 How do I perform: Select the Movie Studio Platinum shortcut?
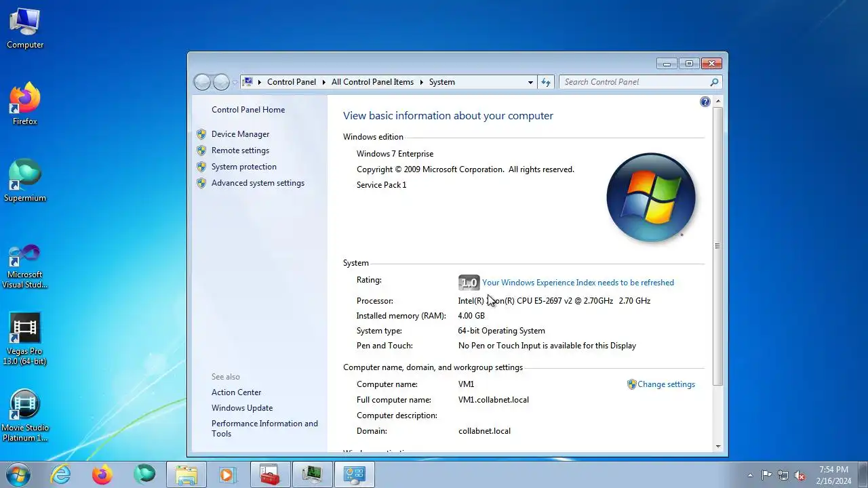tap(25, 415)
